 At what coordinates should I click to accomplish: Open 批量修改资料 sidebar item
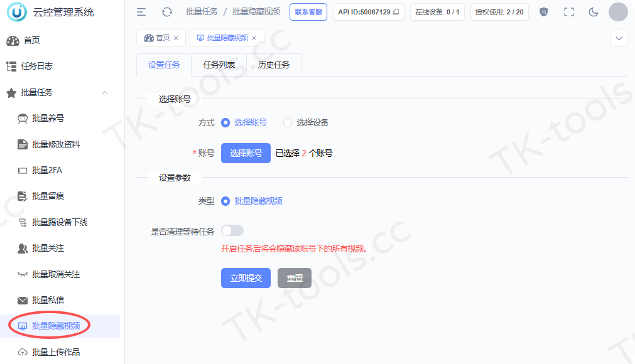60,144
